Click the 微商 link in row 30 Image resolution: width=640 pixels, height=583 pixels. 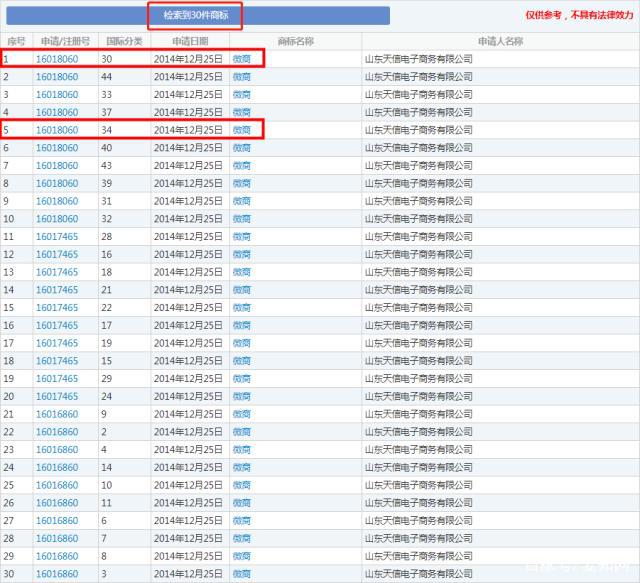(242, 574)
